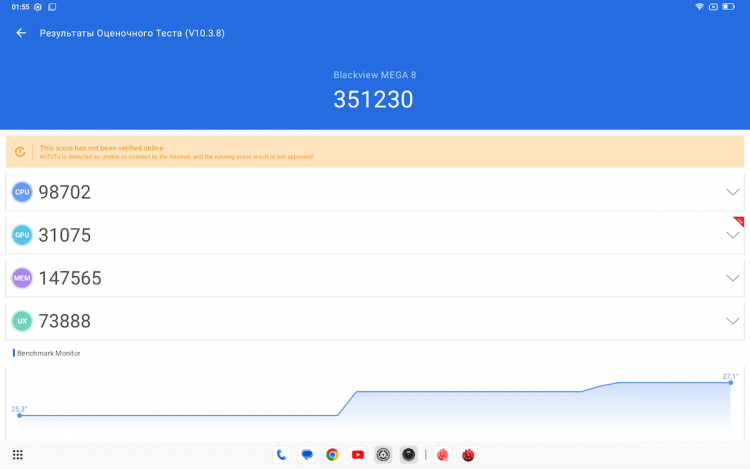Screen dimensions: 750x469
Task: Expand the CPU 98702 score details
Action: click(x=733, y=192)
